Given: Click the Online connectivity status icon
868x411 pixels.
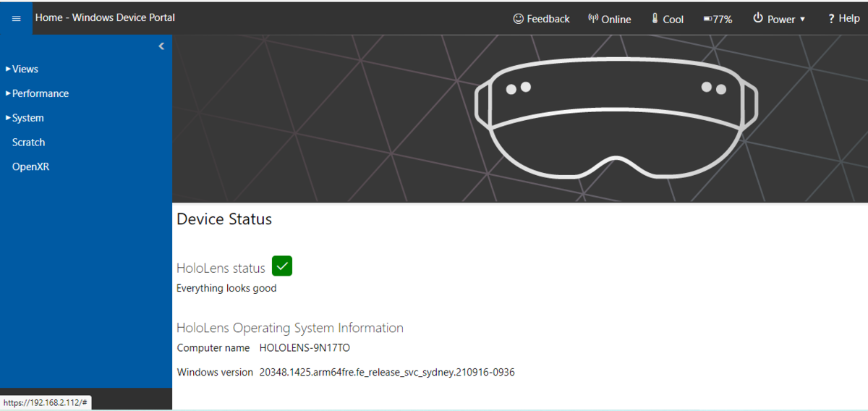Looking at the screenshot, I should coord(593,19).
